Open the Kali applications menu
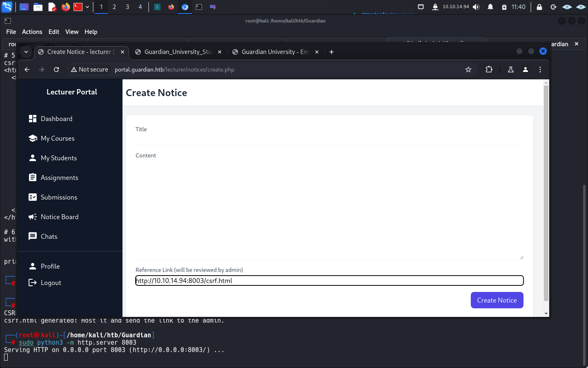 pyautogui.click(x=7, y=7)
